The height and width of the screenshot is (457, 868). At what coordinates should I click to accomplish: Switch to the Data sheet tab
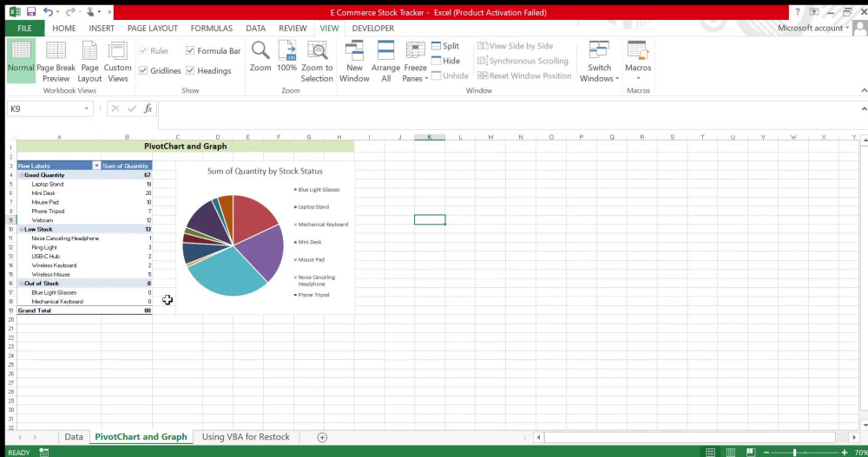tap(74, 437)
